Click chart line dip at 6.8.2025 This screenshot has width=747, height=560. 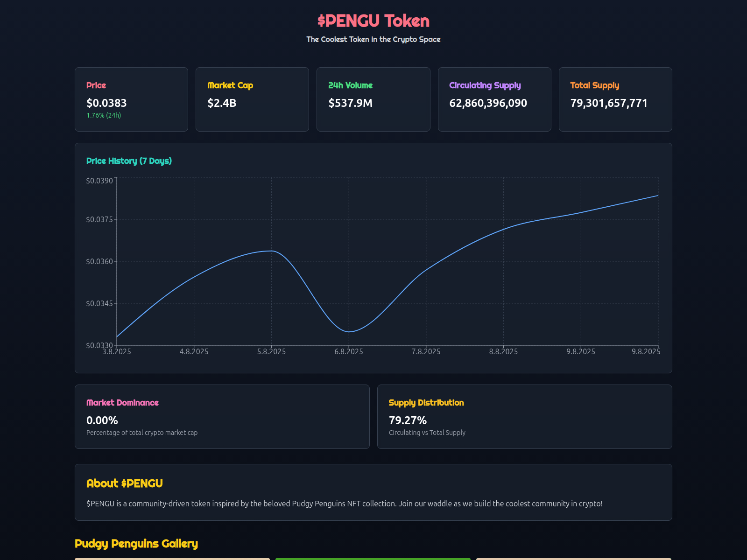coord(349,332)
